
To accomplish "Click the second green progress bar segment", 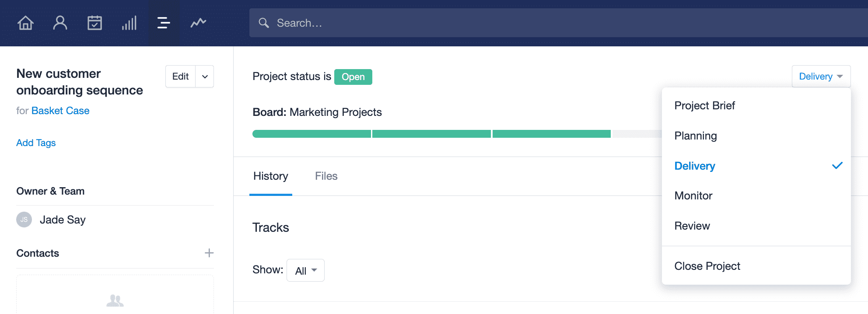I will click(x=431, y=134).
